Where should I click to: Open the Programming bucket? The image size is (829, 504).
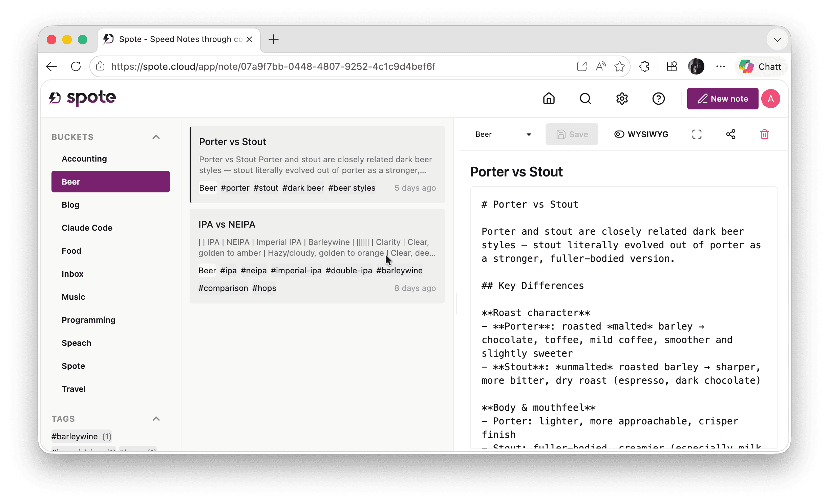tap(110, 320)
